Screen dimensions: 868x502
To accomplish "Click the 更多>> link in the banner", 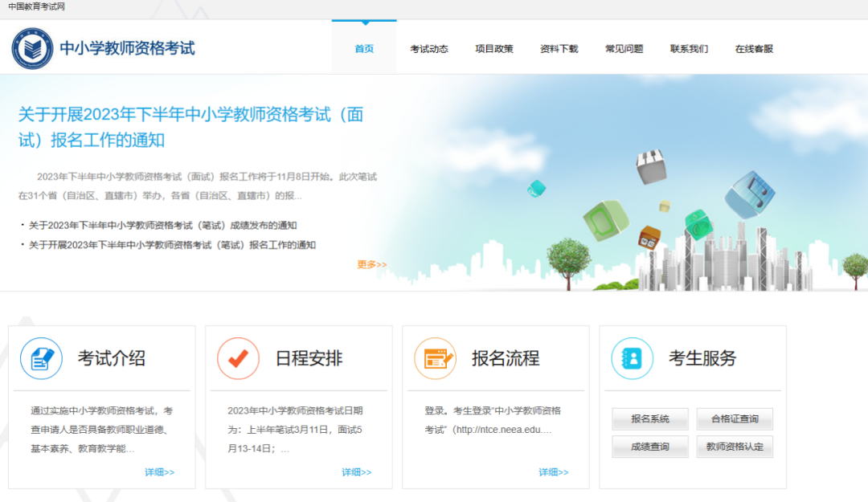I will pyautogui.click(x=371, y=263).
